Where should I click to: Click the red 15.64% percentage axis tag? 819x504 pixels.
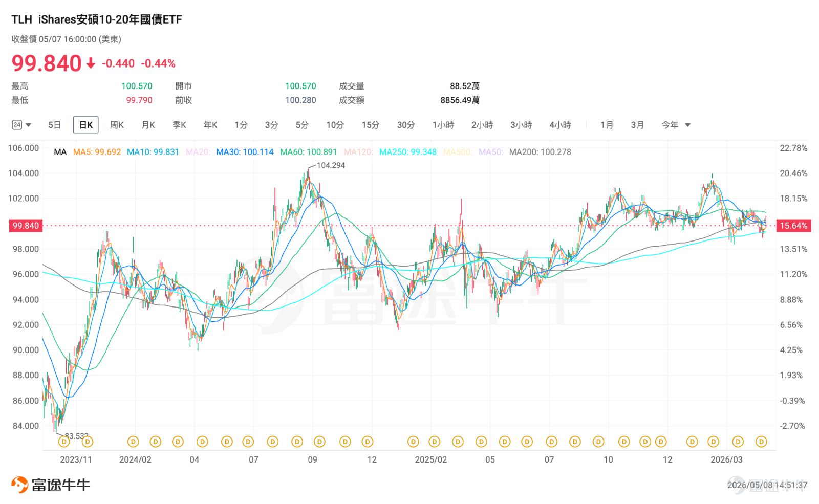point(793,226)
